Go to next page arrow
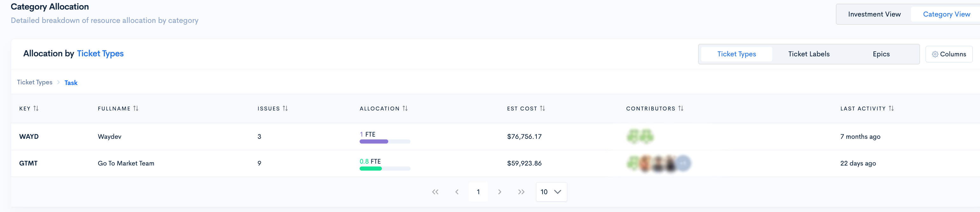This screenshot has width=980, height=212. point(500,192)
